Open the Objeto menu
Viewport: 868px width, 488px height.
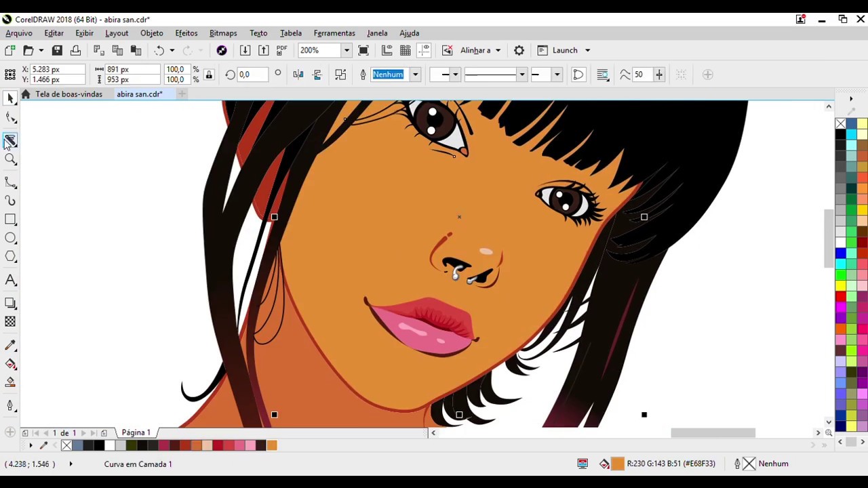151,33
